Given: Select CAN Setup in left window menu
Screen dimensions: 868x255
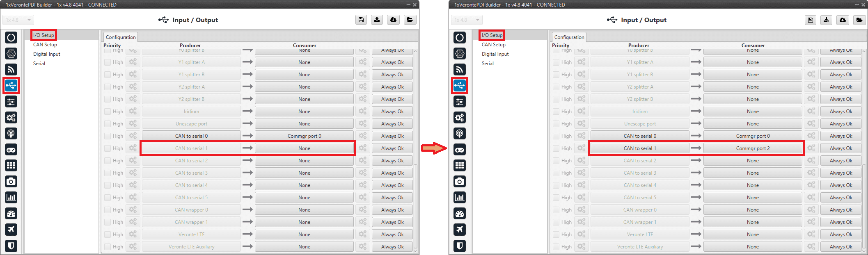Looking at the screenshot, I should point(45,45).
